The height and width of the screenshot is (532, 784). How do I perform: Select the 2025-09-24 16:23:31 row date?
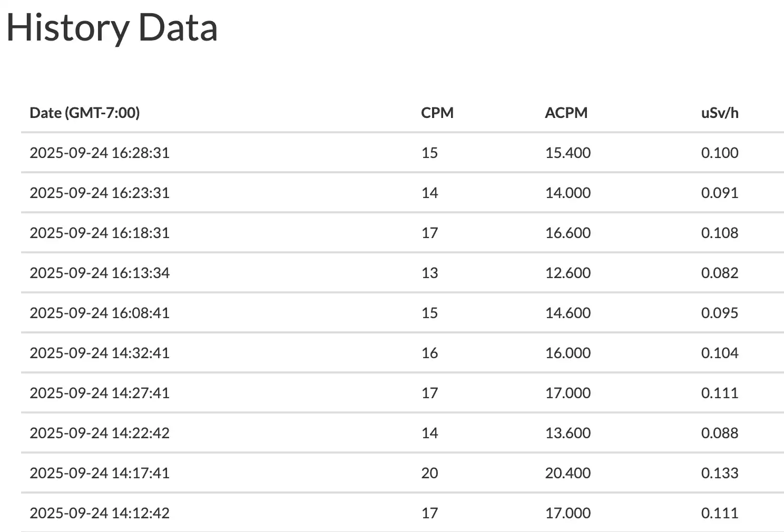coord(100,193)
